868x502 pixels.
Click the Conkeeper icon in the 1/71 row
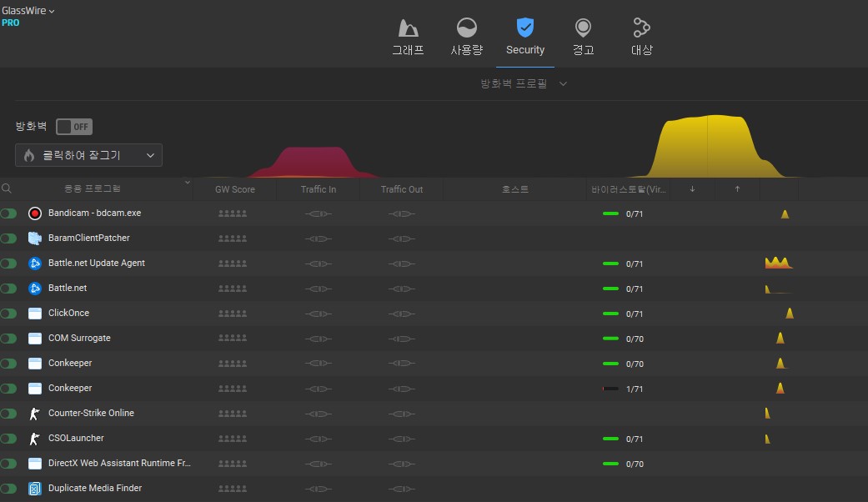(x=35, y=389)
